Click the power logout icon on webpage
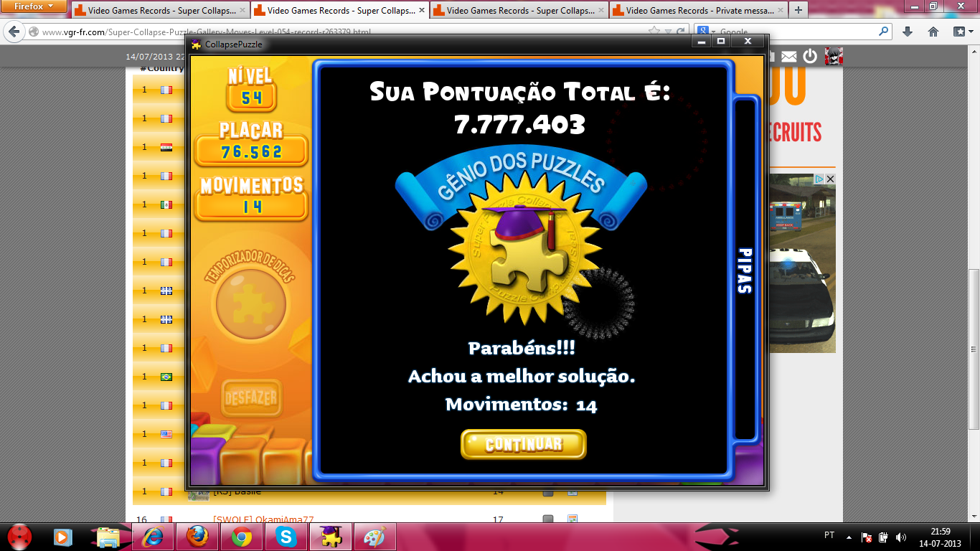980x551 pixels. [810, 57]
